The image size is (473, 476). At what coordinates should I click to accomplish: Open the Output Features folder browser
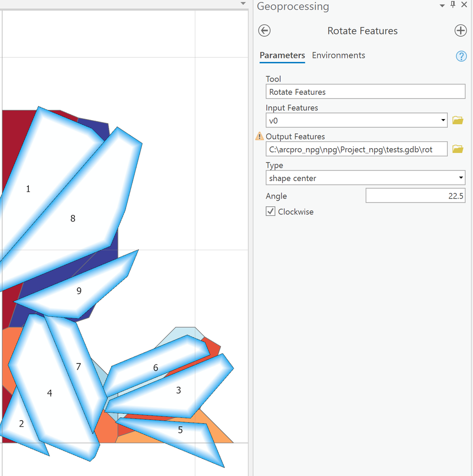tap(457, 149)
